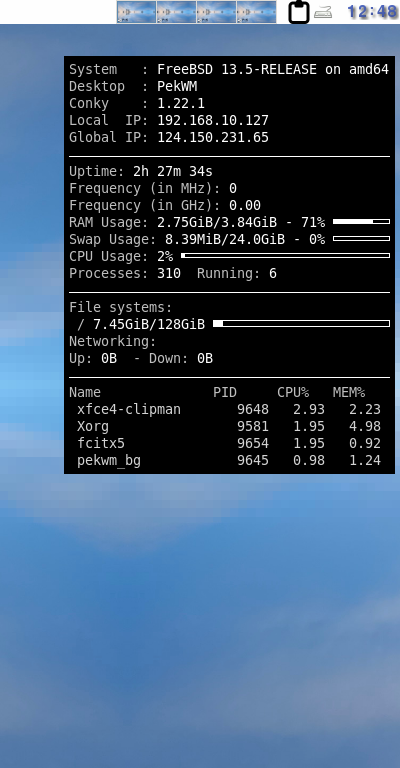The height and width of the screenshot is (768, 400).
Task: Click the 12:48 clock in panel
Action: 372,11
